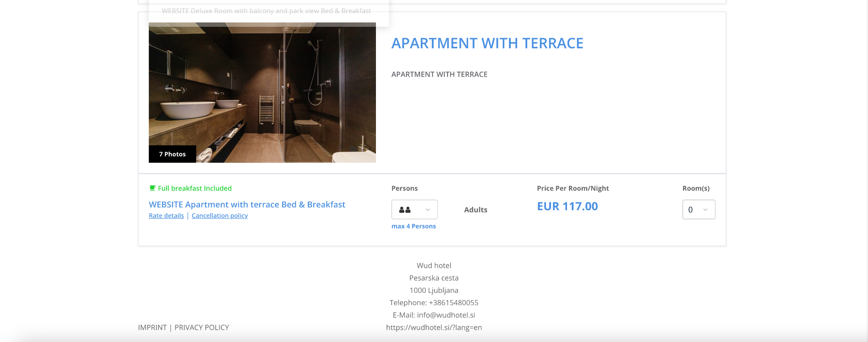The height and width of the screenshot is (342, 868).
Task: Click the max 4 Persons note
Action: [413, 226]
